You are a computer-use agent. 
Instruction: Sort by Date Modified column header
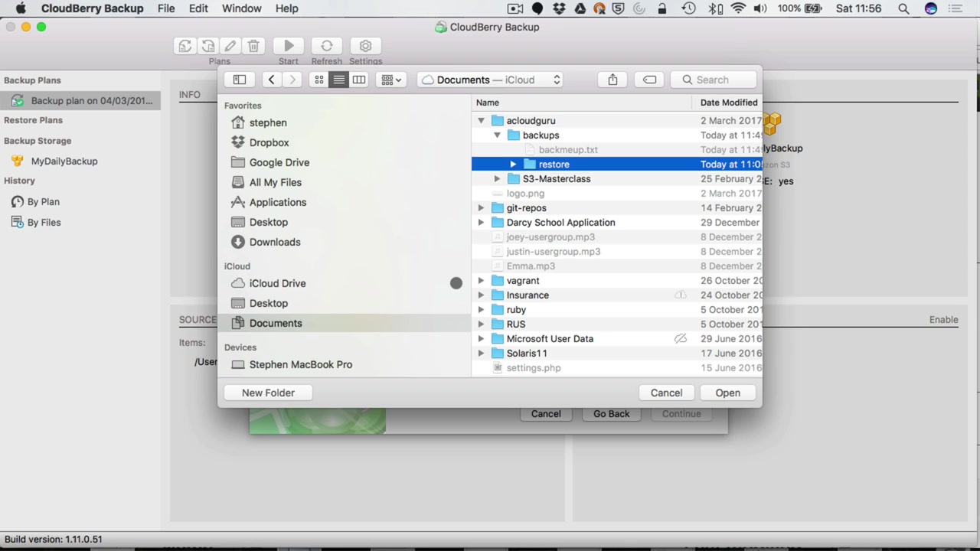(727, 103)
